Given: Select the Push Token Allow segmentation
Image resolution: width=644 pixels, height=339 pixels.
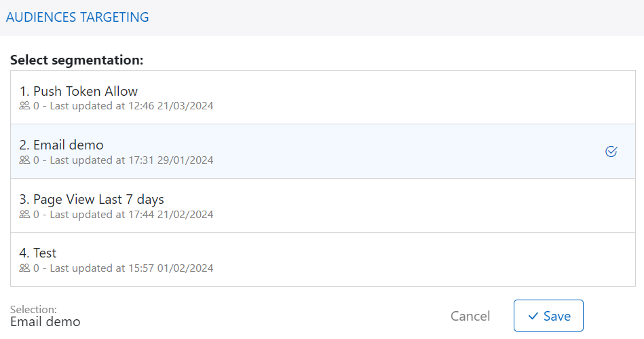Looking at the screenshot, I should pos(86,92).
